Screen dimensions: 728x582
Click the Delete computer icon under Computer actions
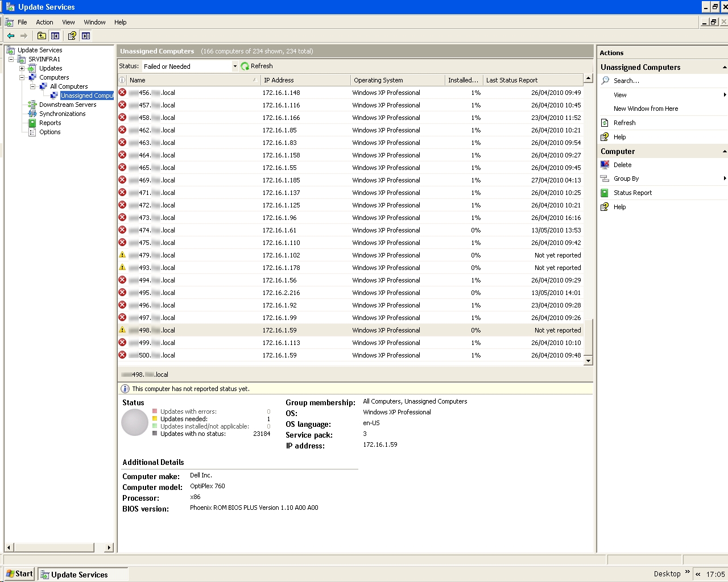(605, 164)
